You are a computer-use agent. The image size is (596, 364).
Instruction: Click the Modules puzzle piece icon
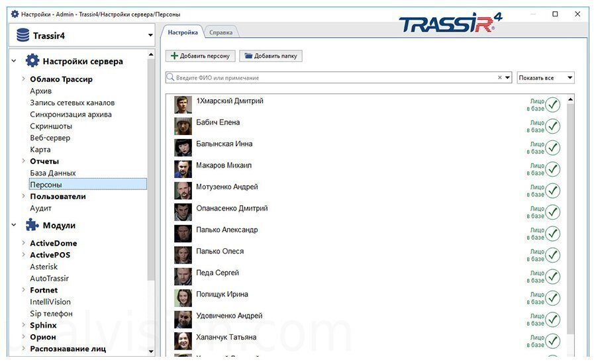(32, 225)
